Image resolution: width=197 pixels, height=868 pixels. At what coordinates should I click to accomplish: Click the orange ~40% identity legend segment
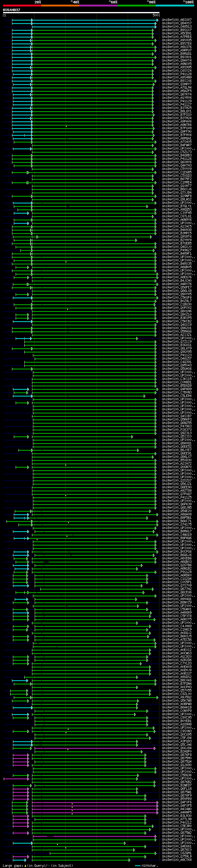tap(60, 6)
